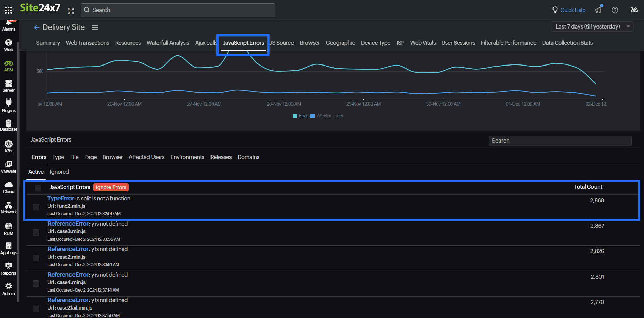Open the hamburger menu beside Delivery Site
Image resolution: width=644 pixels, height=318 pixels.
(95, 27)
